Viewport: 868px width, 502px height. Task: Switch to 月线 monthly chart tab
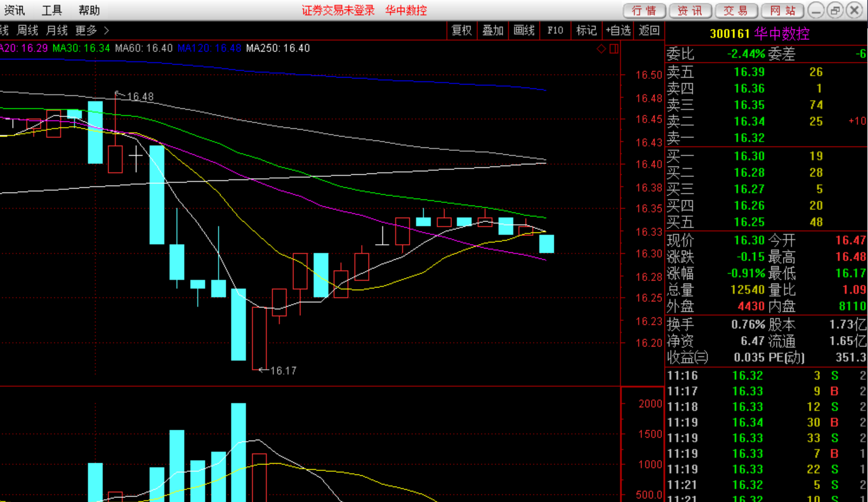[57, 30]
